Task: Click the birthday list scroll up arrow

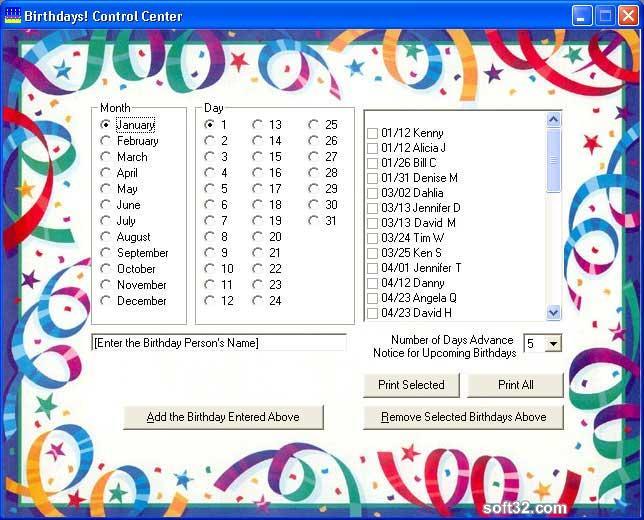Action: pyautogui.click(x=554, y=120)
